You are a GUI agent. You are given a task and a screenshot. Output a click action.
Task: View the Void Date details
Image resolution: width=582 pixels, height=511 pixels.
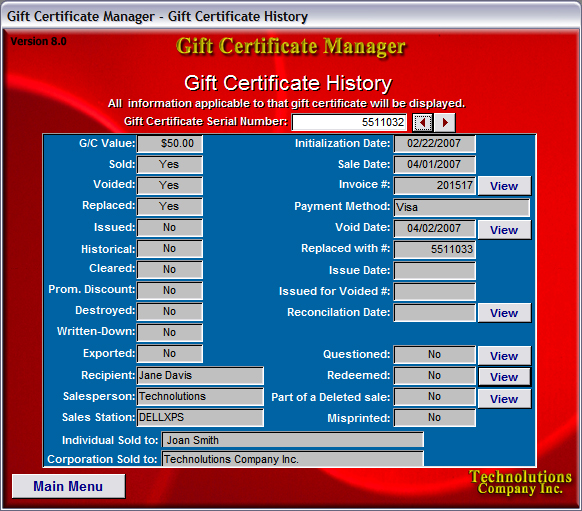pos(504,230)
